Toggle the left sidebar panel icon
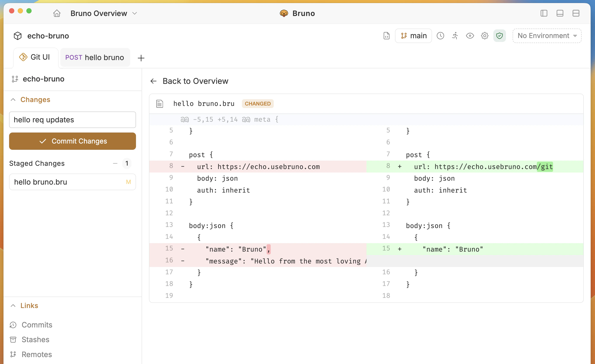The image size is (595, 364). tap(544, 13)
